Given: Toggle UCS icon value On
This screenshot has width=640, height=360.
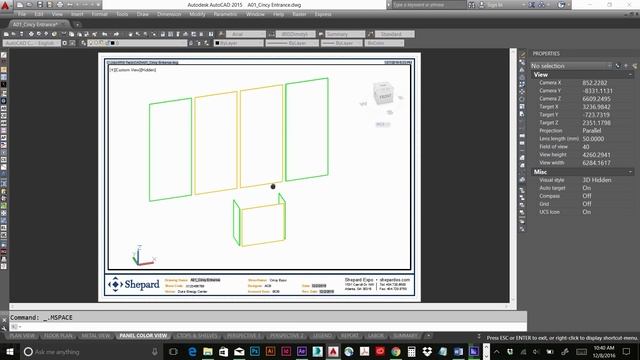Looking at the screenshot, I should point(587,212).
